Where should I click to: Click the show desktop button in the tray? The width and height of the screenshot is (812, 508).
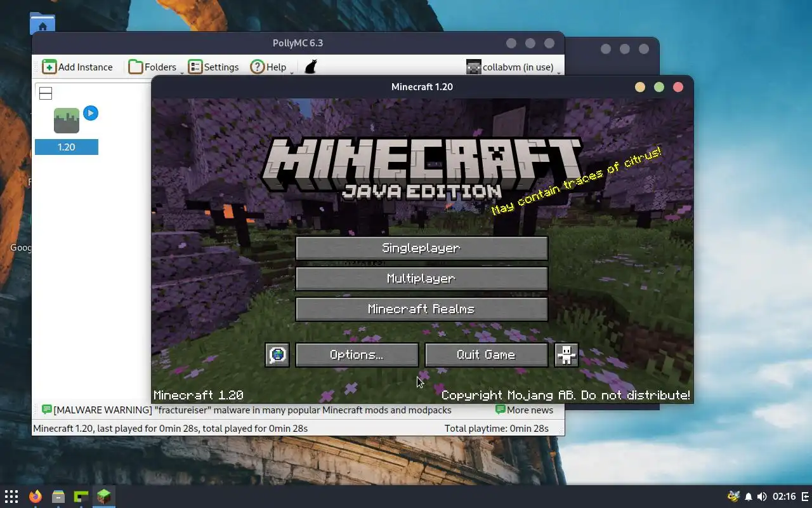806,497
